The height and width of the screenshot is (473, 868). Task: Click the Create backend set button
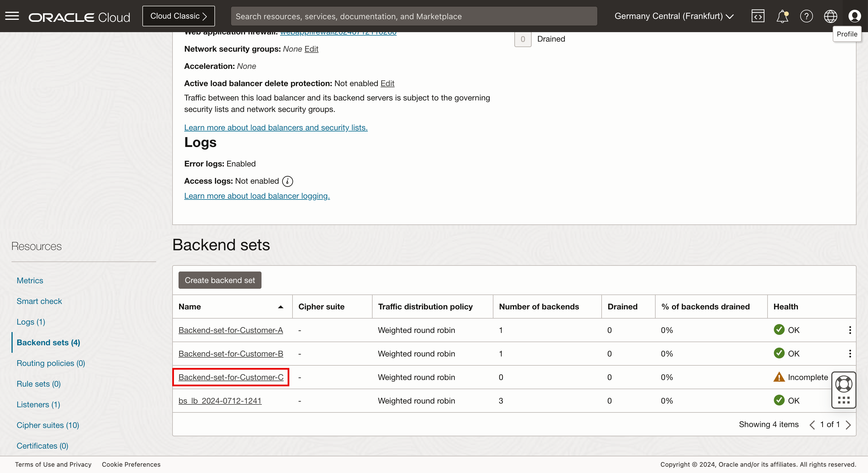pos(220,280)
